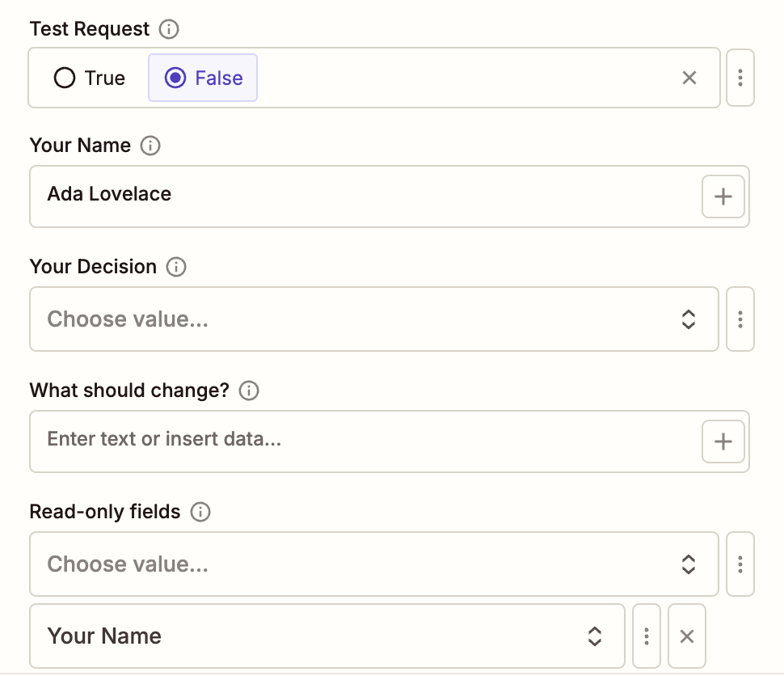Open three-dot menu for Test Request field
Screen dimensions: 784x676
(740, 78)
